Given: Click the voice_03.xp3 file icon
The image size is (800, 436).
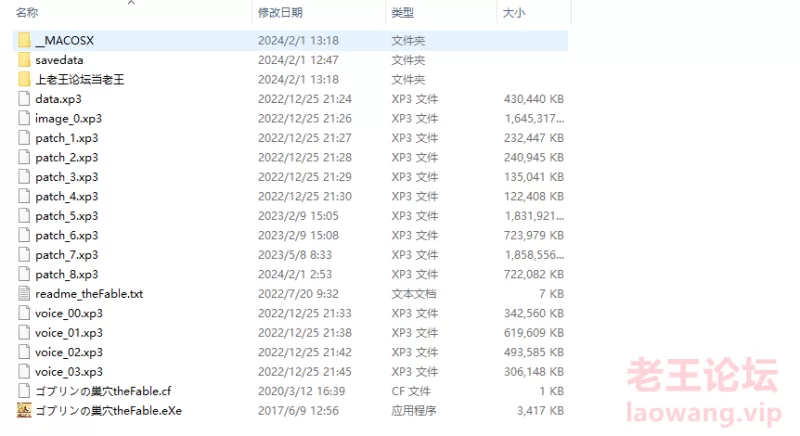Looking at the screenshot, I should click(24, 371).
